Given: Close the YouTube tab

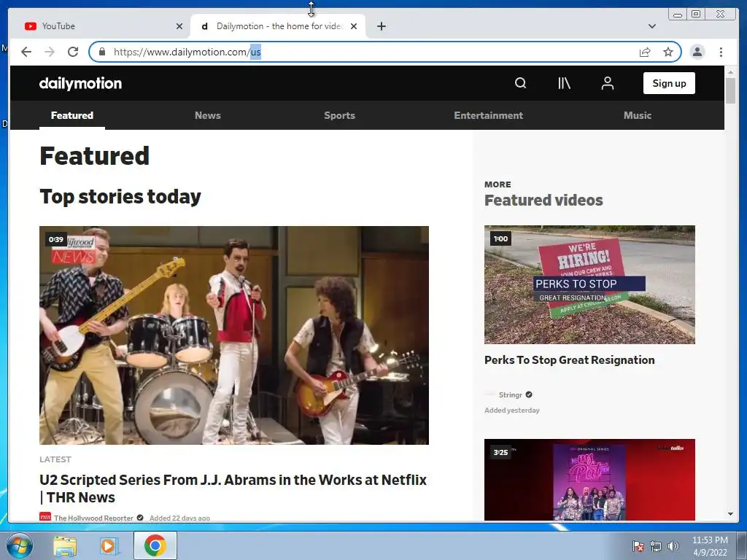Looking at the screenshot, I should 179,26.
